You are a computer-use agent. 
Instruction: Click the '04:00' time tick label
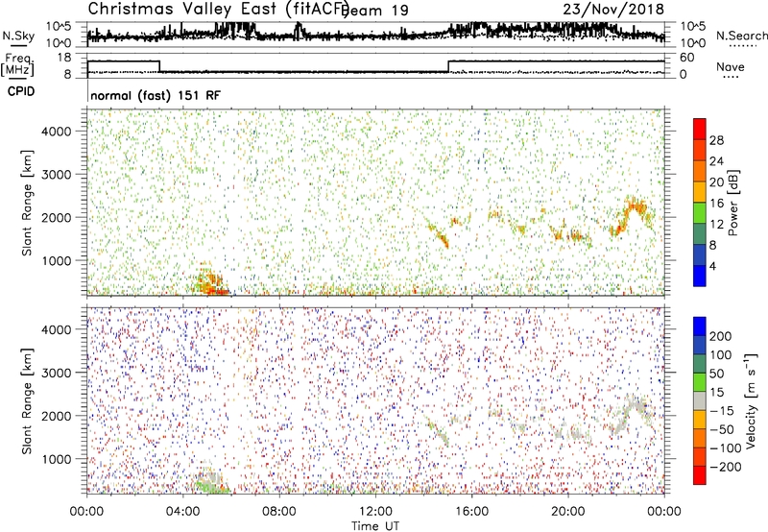pos(183,512)
